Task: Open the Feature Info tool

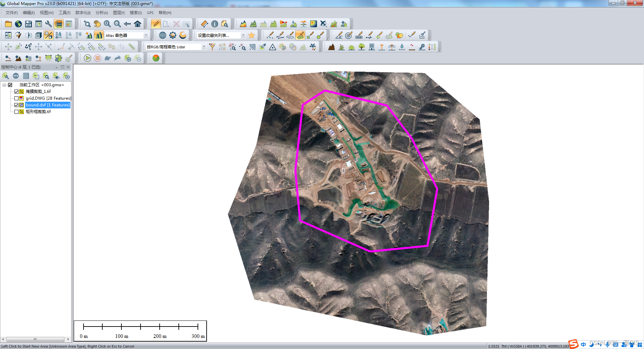Action: coord(215,24)
